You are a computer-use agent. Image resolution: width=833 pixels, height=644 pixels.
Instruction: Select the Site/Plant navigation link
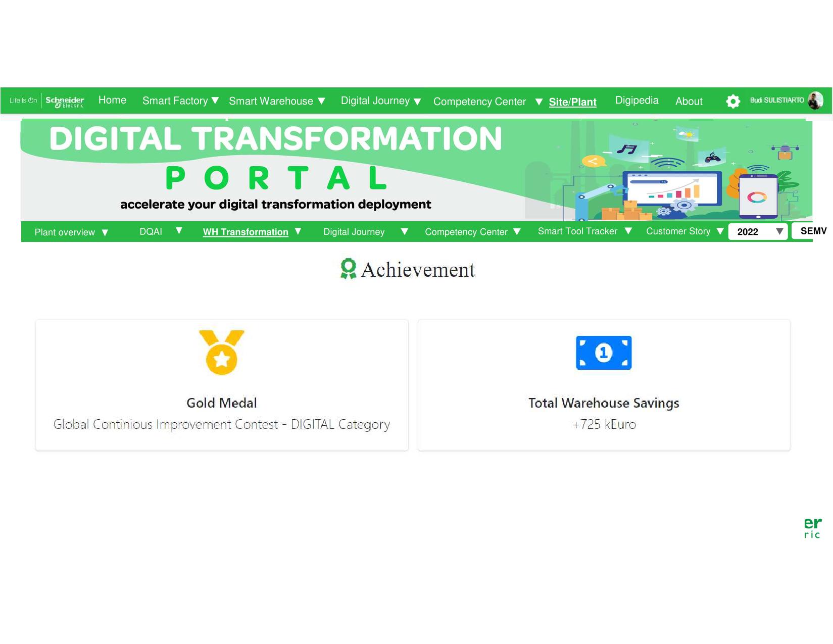tap(572, 102)
